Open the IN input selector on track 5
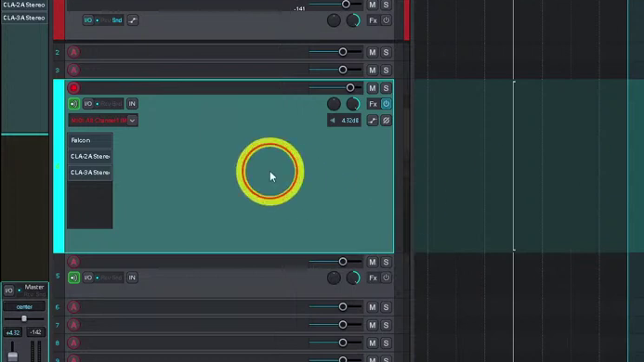Screen dimensions: 644x362 pyautogui.click(x=132, y=278)
